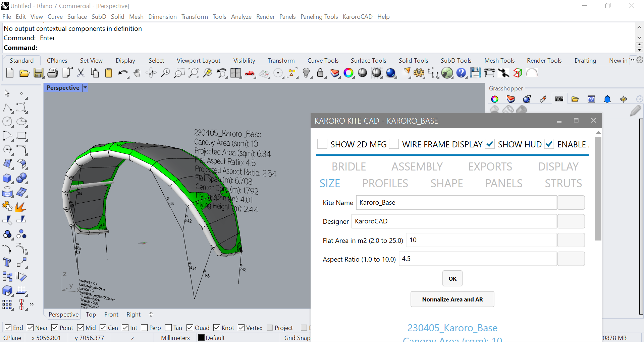Toggle SHOW 2D MFG checkbox
The image size is (644, 342).
point(322,144)
